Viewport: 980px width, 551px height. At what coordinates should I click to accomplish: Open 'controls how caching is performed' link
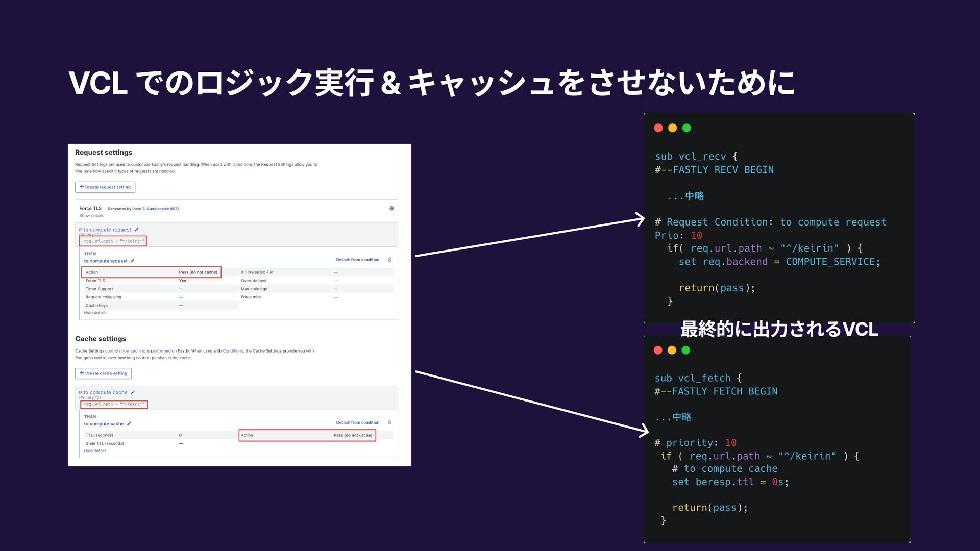click(138, 351)
